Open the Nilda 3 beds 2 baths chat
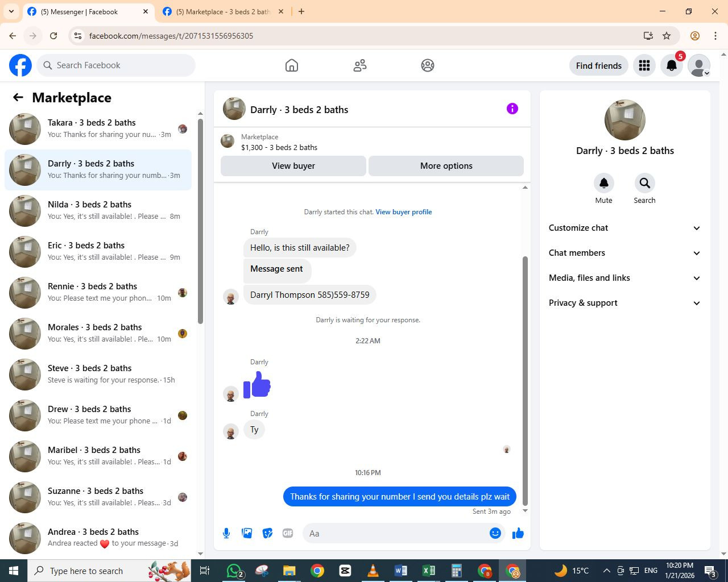This screenshot has height=582, width=728. pos(98,211)
